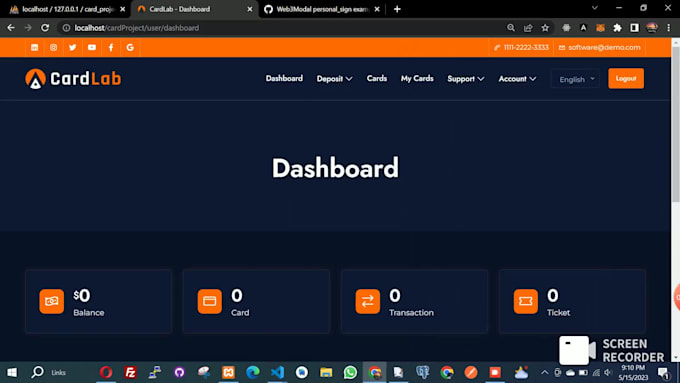Open Chrome profile avatar
Screen dimensions: 680x383
[x=652, y=28]
